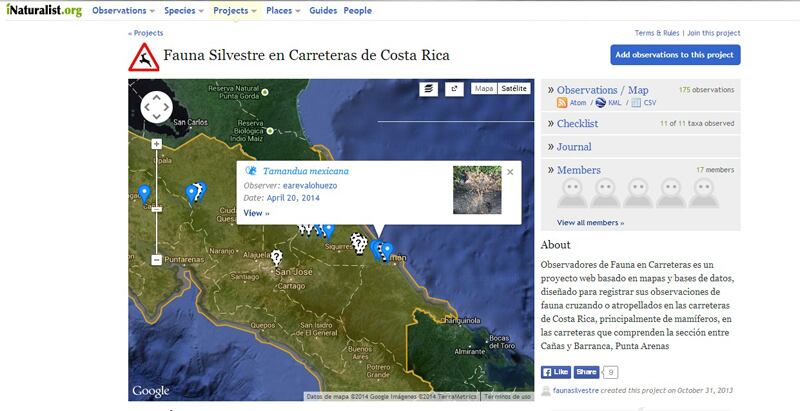Go to the Guides page
800x411 pixels.
point(323,11)
